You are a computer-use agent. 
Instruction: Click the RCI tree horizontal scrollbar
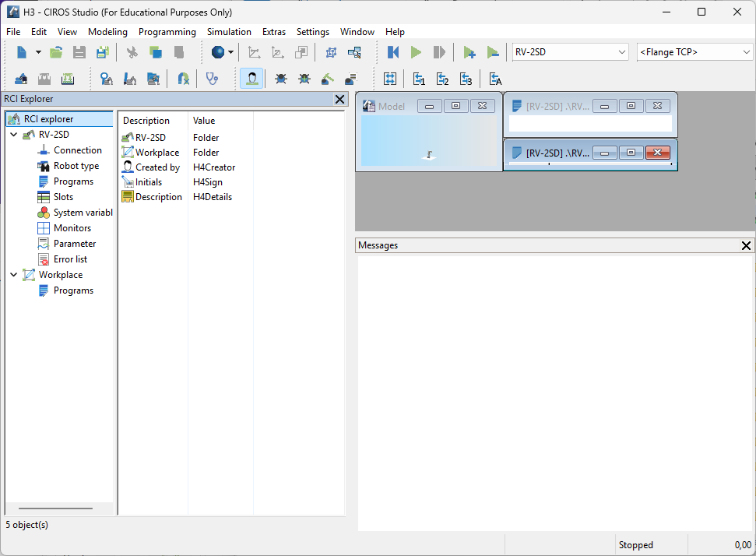click(55, 508)
